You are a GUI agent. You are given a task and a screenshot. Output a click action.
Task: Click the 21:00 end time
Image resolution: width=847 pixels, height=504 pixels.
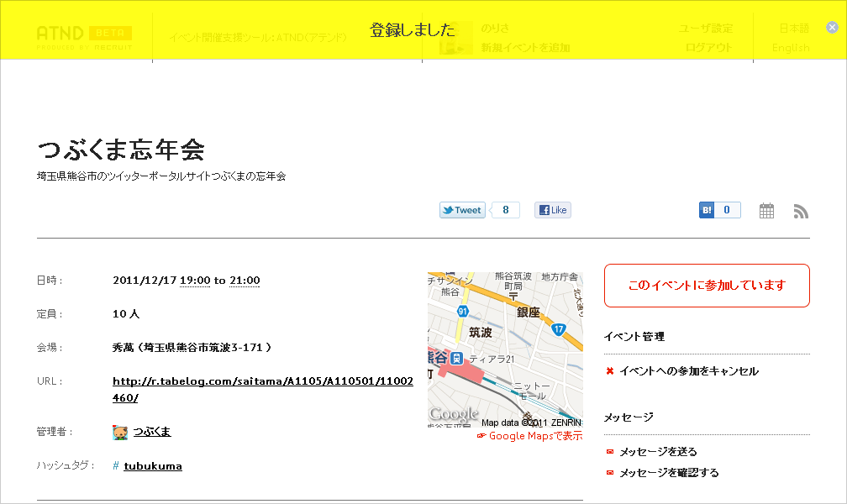(x=245, y=281)
